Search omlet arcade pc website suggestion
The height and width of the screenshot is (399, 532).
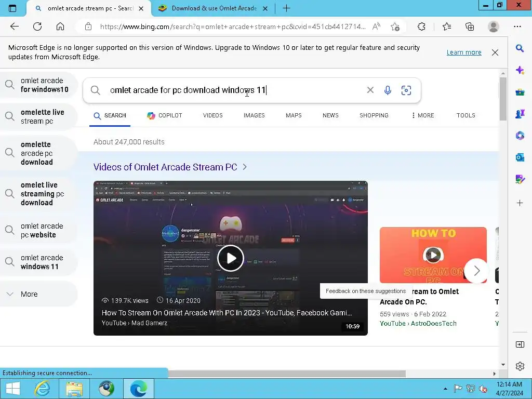coord(38,230)
